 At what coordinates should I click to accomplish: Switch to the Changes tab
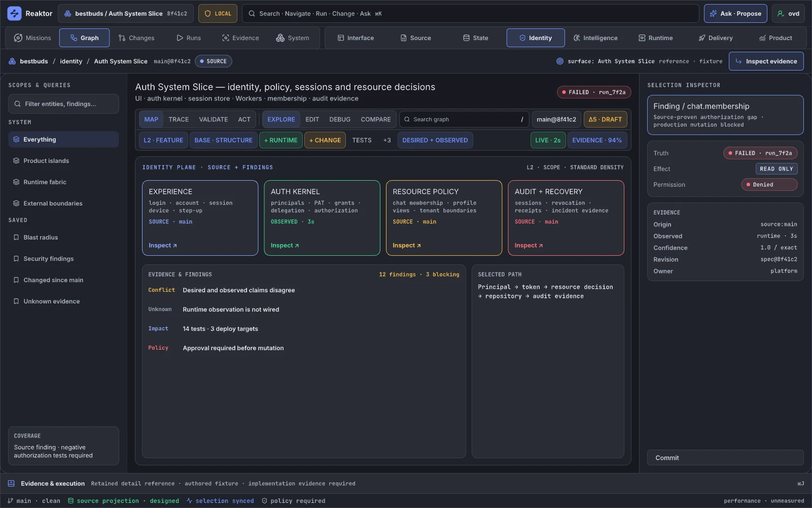[136, 38]
